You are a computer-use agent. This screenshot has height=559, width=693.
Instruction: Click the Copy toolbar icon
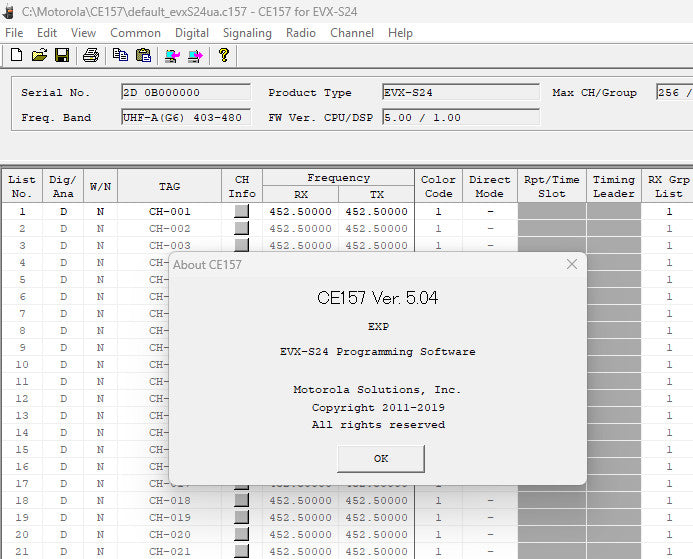pos(120,55)
